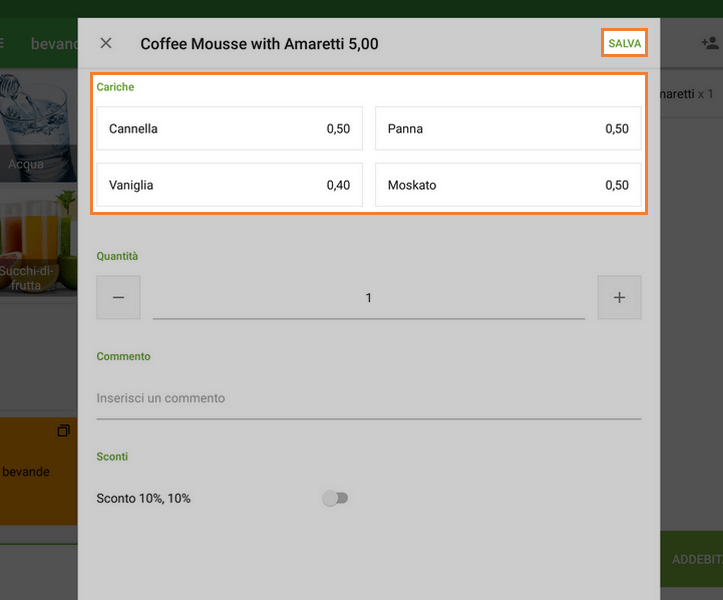Click the quantity value field
Screen dimensions: 723x600
[368, 298]
